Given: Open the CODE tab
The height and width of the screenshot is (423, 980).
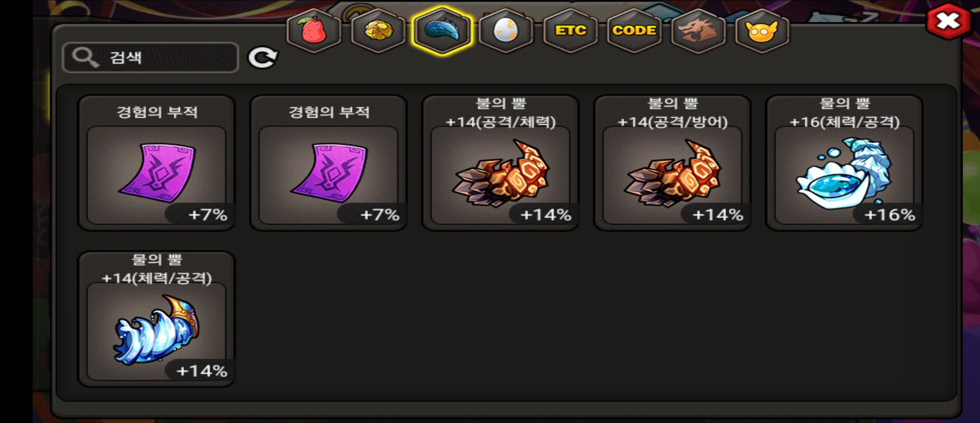Looking at the screenshot, I should coord(634,31).
